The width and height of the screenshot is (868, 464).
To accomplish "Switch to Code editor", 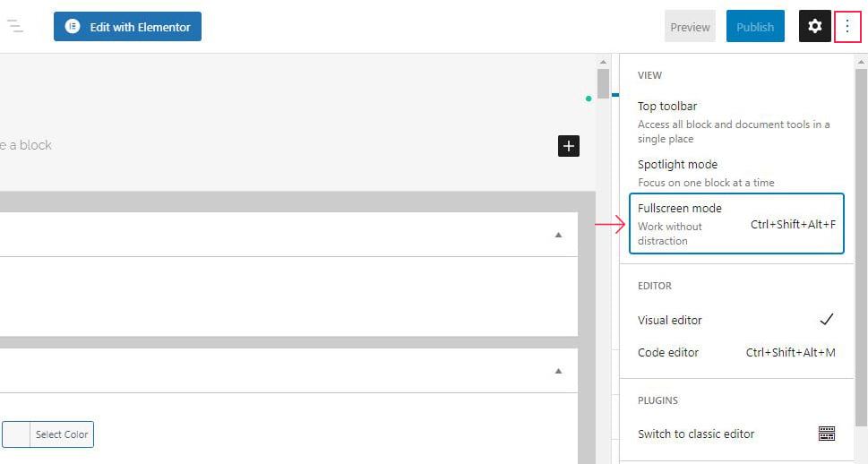I will (737, 352).
